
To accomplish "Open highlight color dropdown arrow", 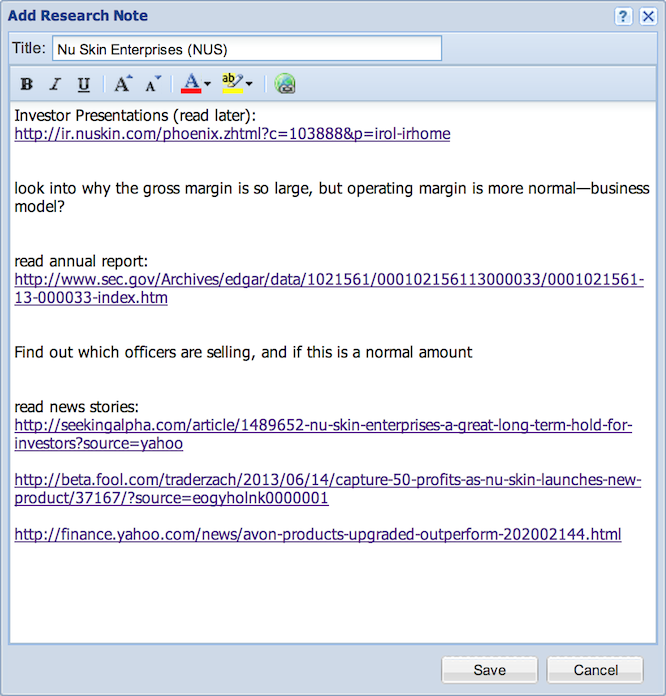I will [249, 84].
